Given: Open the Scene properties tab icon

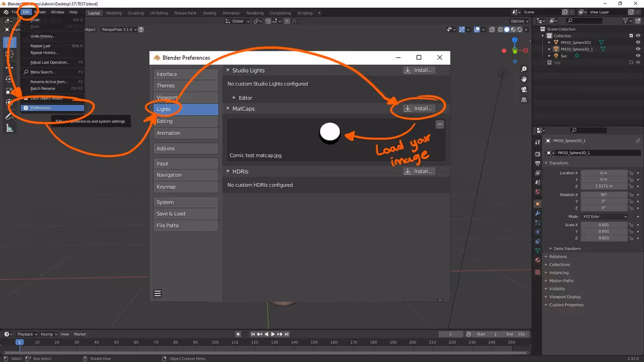Looking at the screenshot, I should click(538, 183).
